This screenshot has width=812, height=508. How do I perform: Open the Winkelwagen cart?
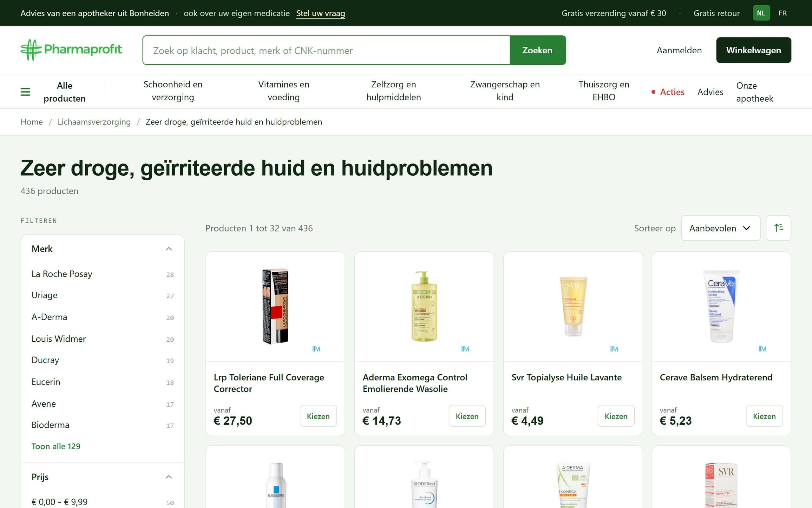tap(753, 50)
